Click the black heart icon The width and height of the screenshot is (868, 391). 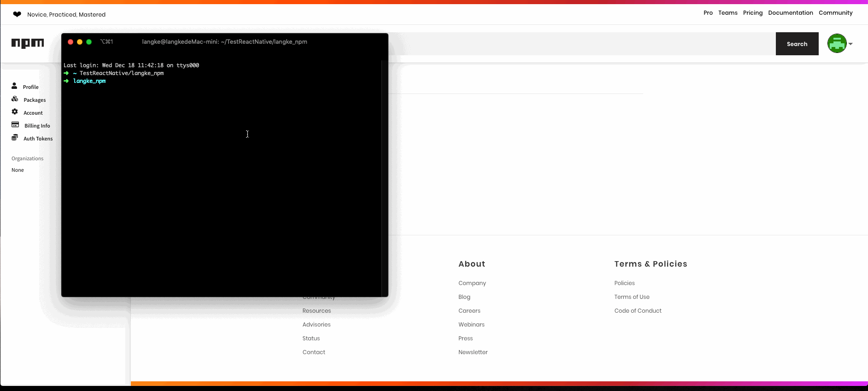[17, 14]
